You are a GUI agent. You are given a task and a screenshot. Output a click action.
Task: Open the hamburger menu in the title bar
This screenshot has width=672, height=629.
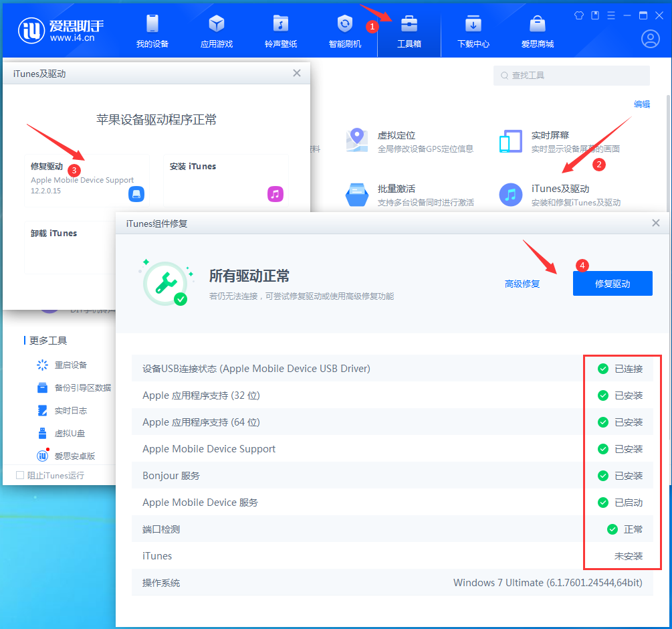(610, 15)
